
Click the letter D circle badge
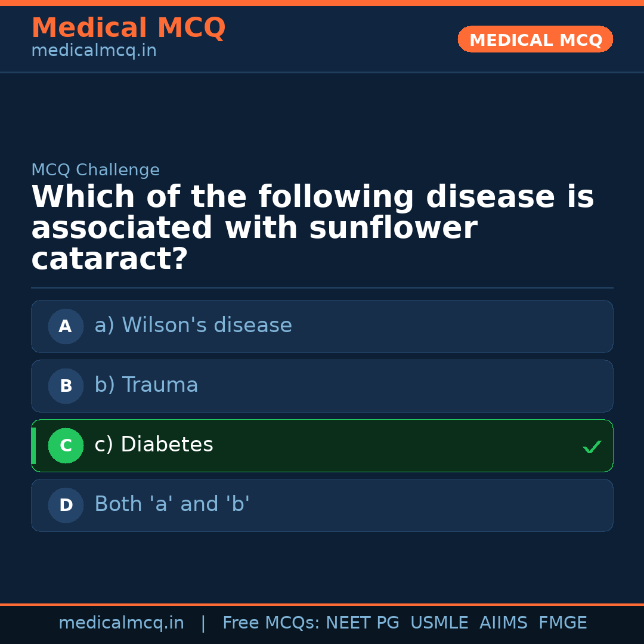66,505
